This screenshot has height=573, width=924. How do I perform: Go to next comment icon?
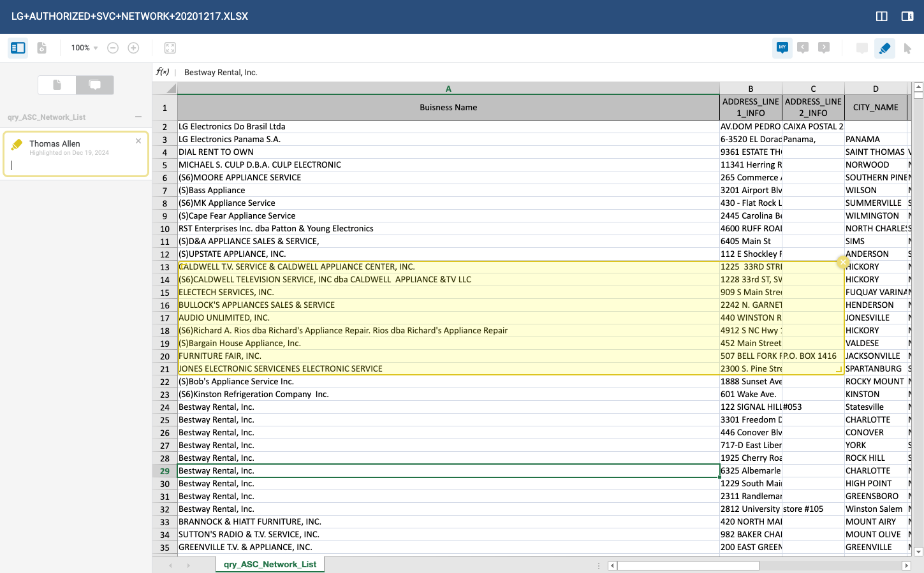coord(824,48)
